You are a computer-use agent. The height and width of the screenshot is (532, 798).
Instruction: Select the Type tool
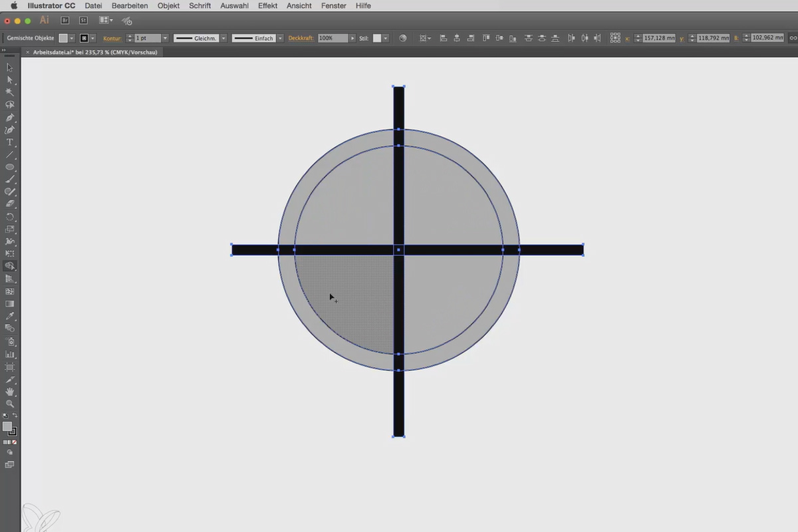point(9,142)
